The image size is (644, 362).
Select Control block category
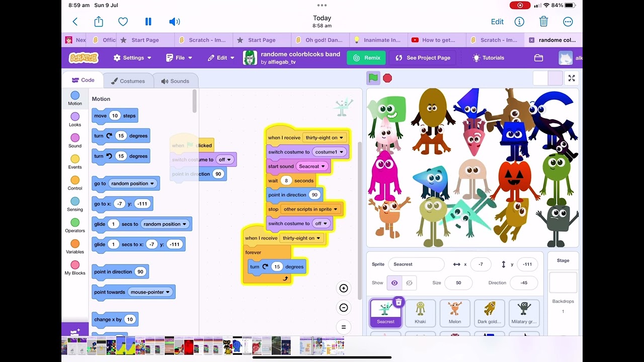pos(75,183)
